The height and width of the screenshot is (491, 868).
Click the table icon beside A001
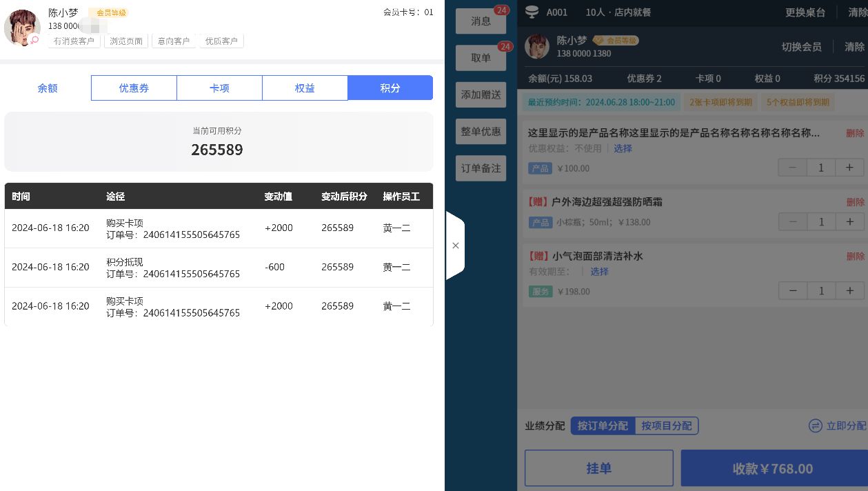(x=532, y=12)
